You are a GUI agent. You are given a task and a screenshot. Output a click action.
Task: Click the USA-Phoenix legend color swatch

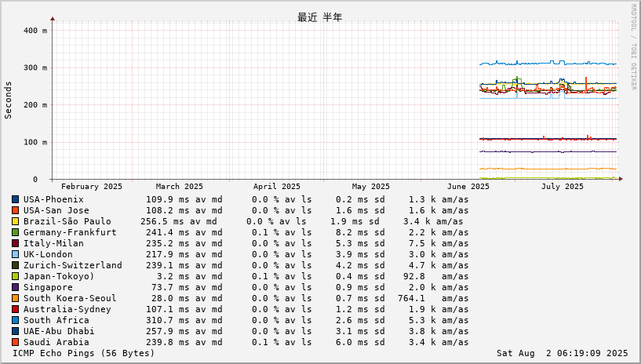15,199
